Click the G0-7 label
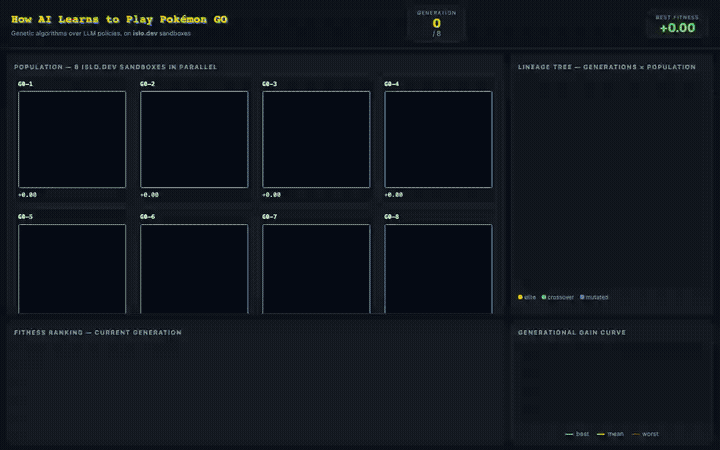 click(270, 217)
